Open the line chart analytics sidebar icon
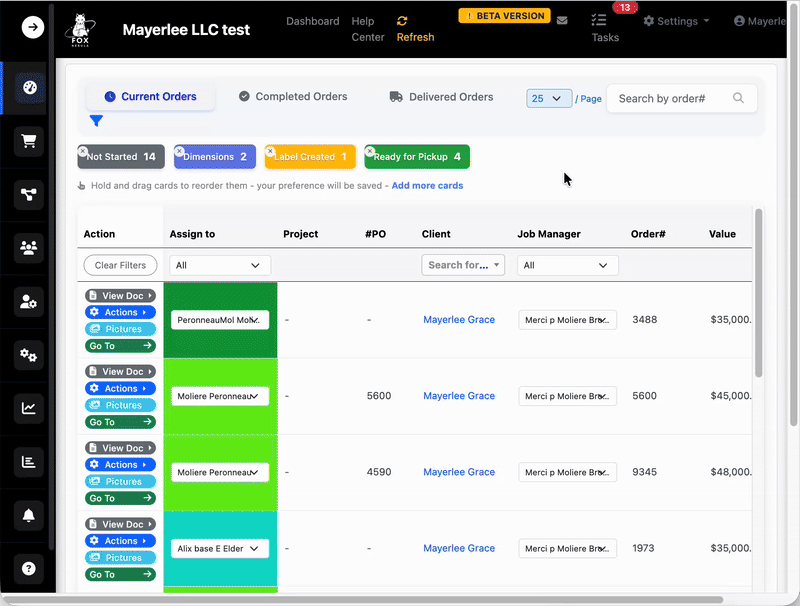 [x=29, y=408]
